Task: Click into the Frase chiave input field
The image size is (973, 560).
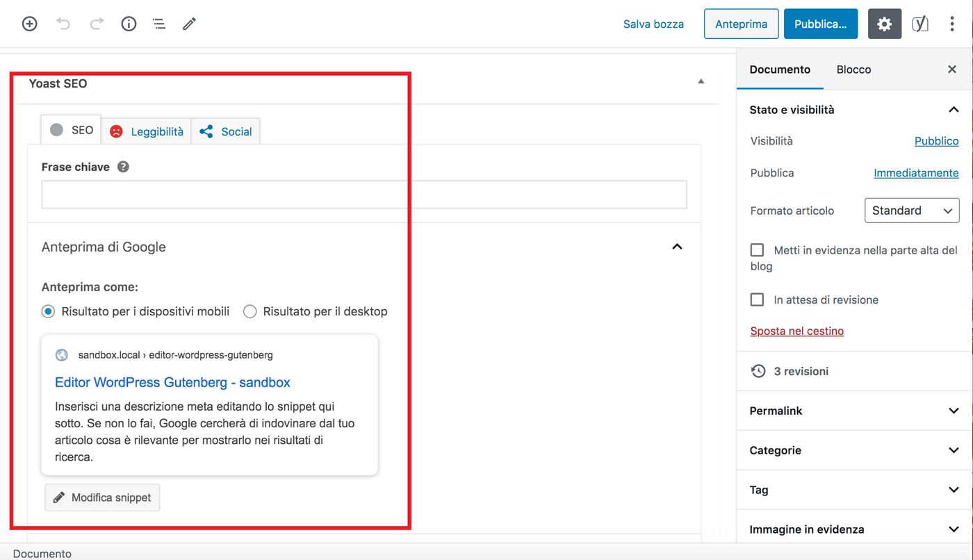Action: click(x=364, y=195)
